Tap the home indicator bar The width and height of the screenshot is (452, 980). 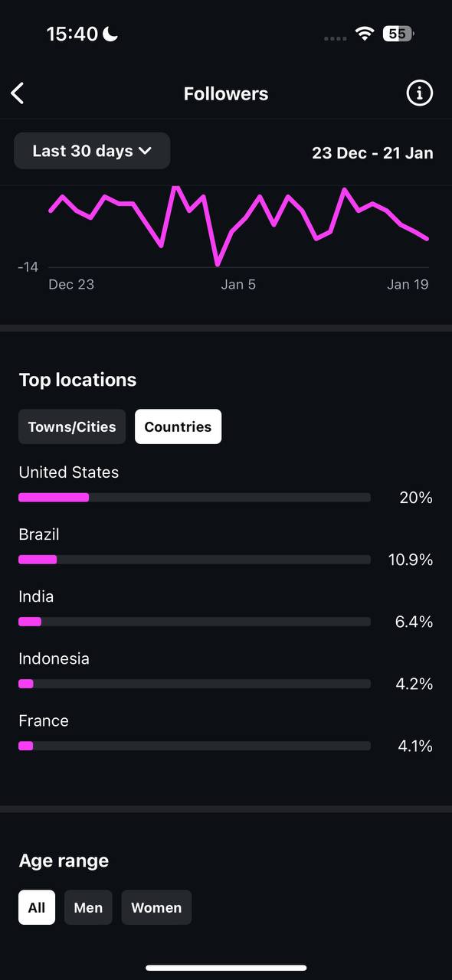[x=226, y=968]
